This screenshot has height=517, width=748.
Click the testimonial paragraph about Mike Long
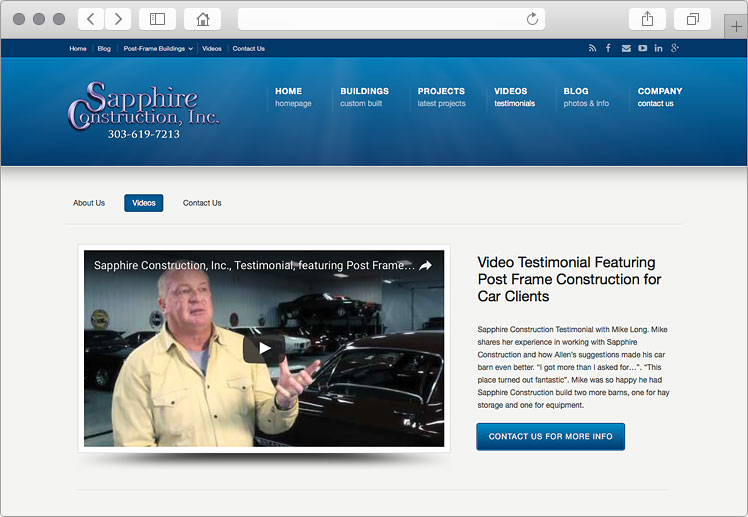[573, 367]
